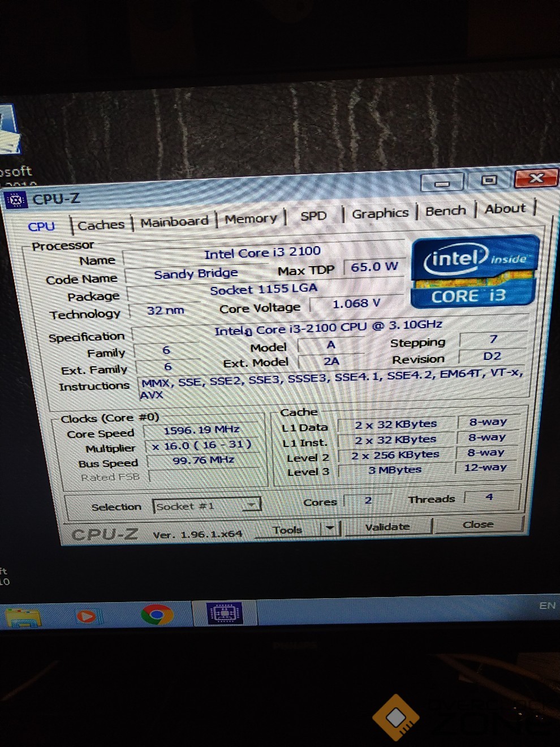
Task: Click the Ext. Model value 2A
Action: pos(331,361)
